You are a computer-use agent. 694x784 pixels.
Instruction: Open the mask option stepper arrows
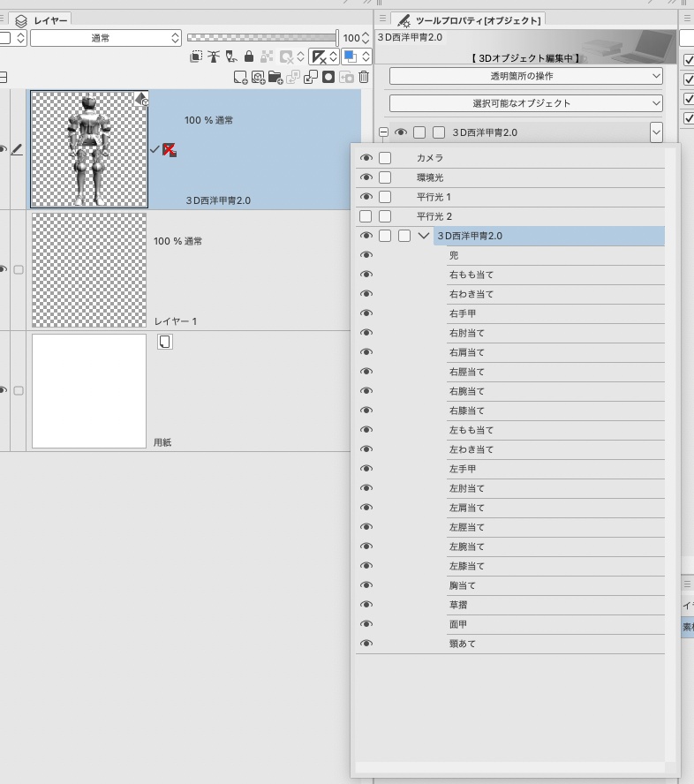(300, 57)
